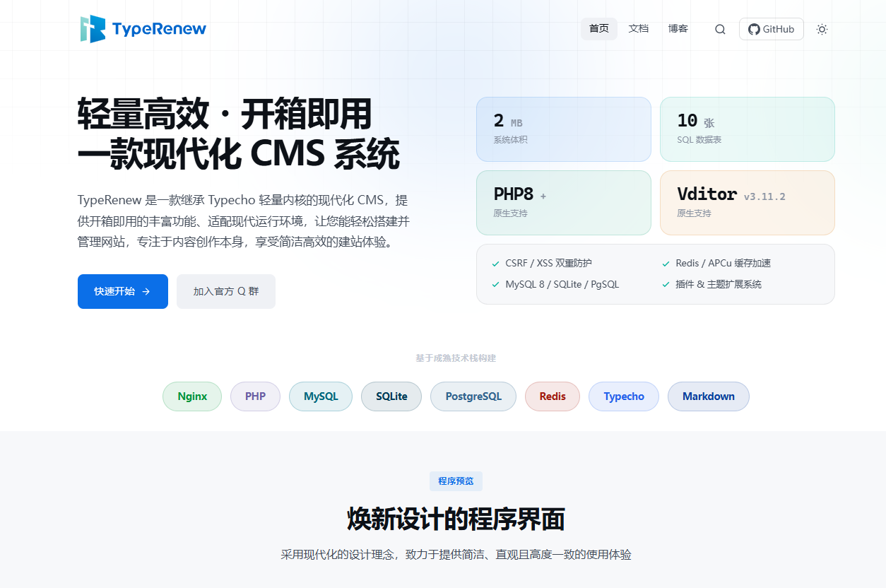Click the 插件 & 主题扩展系统 text
The width and height of the screenshot is (886, 588).
pos(719,285)
